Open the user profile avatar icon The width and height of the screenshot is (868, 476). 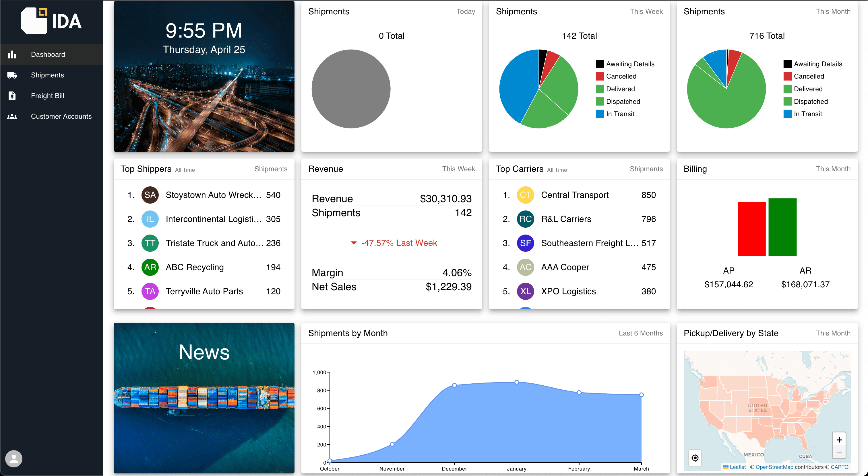pyautogui.click(x=14, y=459)
